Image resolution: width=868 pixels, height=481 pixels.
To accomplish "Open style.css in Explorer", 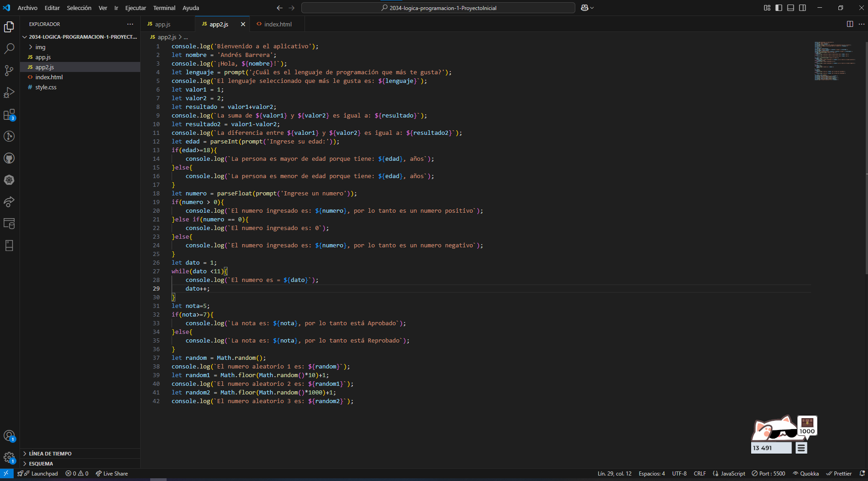I will click(x=81, y=87).
